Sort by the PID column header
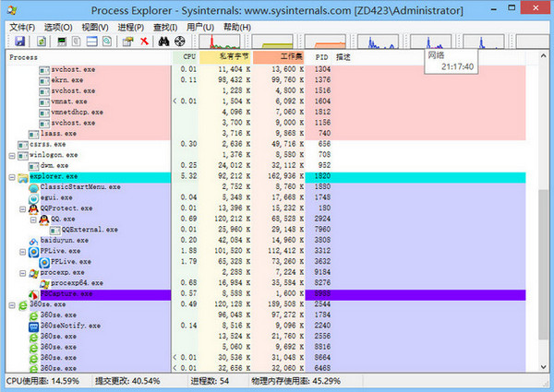Image resolution: width=554 pixels, height=392 pixels. click(321, 57)
